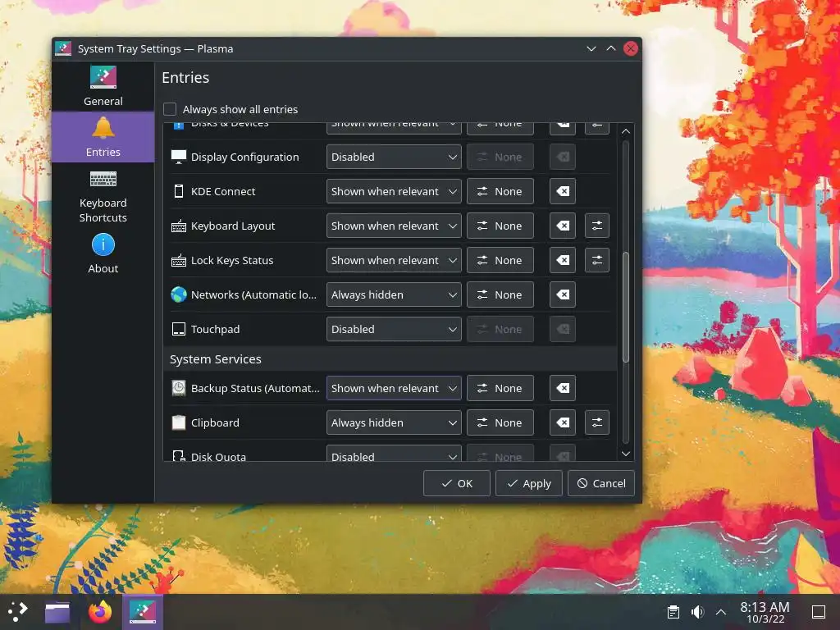Click the entries list scrollbar handle
Image resolution: width=840 pixels, height=630 pixels.
coord(625,307)
